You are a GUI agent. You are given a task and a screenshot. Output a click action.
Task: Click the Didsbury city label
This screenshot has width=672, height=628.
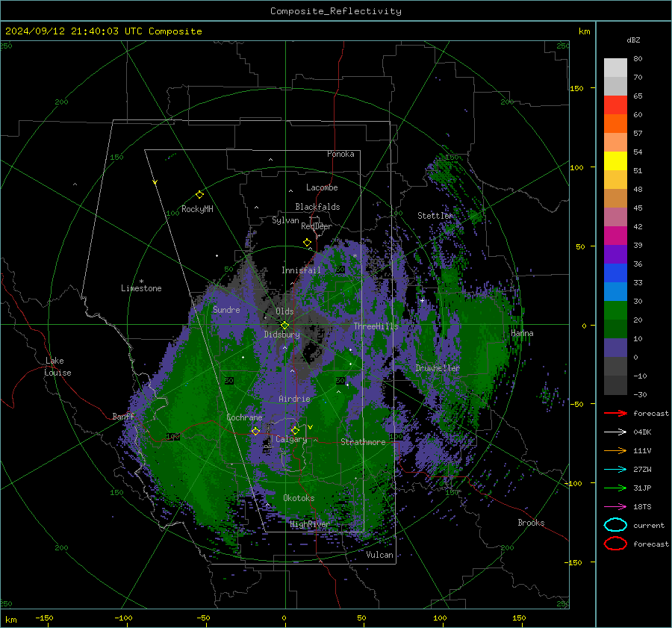[281, 335]
